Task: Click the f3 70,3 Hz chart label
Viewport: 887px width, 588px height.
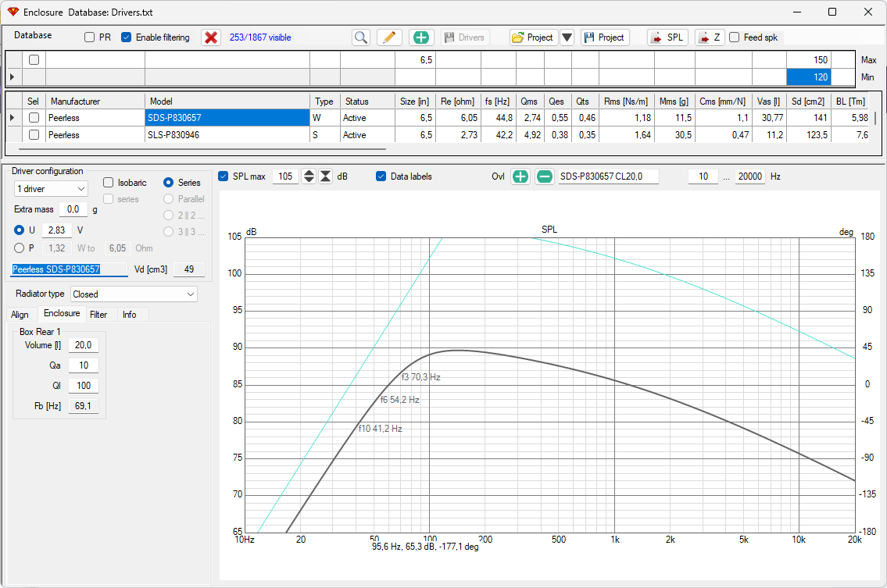Action: click(421, 377)
